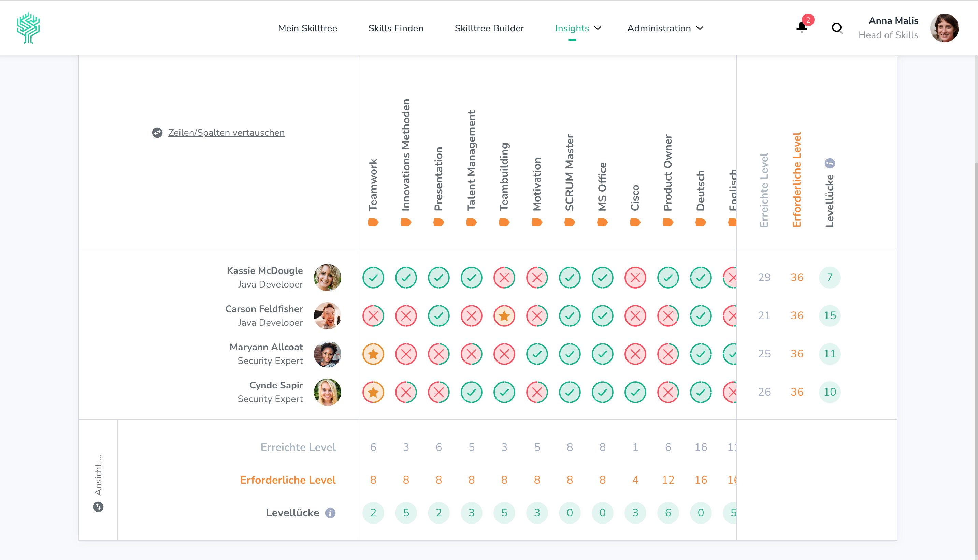Click the orange tag under Teamwork

373,222
